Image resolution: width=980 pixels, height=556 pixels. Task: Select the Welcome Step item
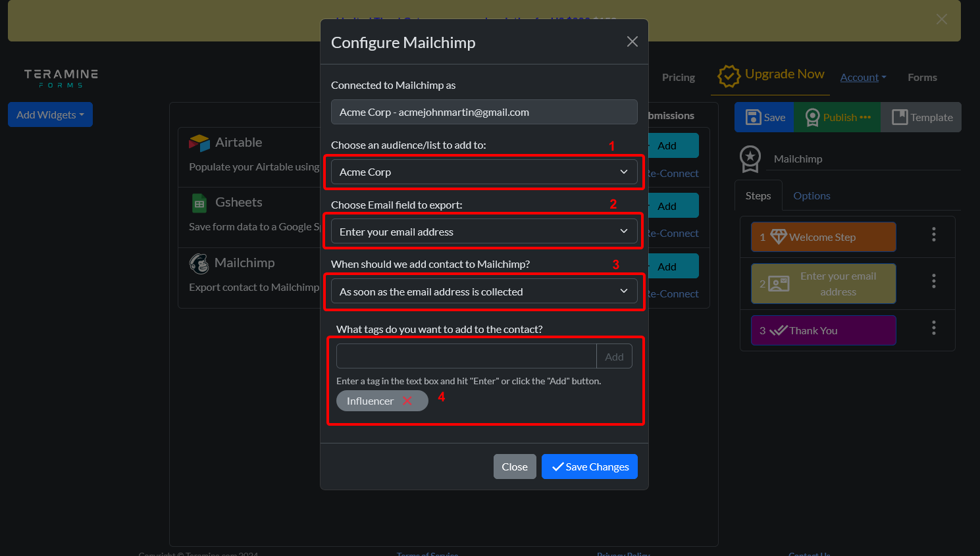coord(823,237)
